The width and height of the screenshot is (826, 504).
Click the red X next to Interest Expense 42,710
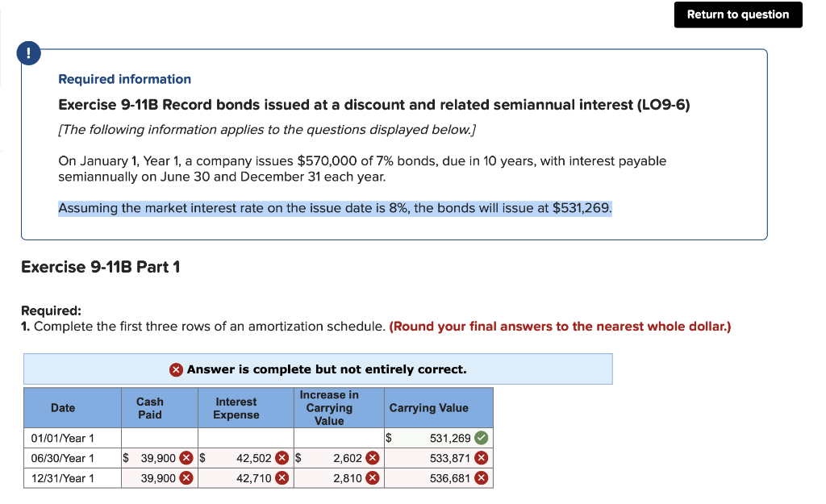point(282,477)
